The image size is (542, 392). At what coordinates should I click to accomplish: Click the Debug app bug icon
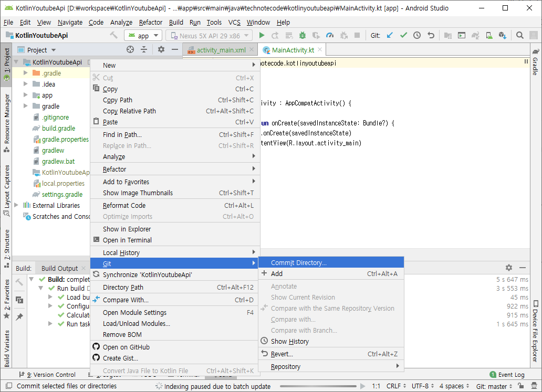click(303, 35)
